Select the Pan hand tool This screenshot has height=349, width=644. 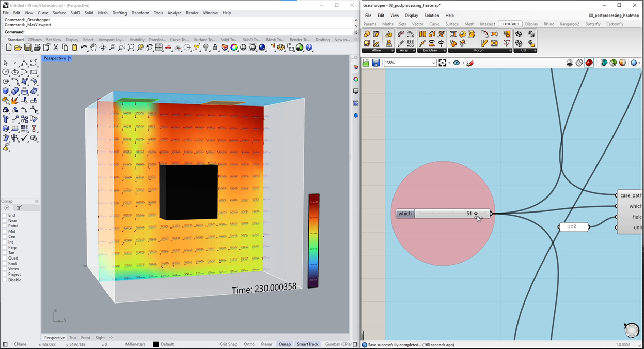tap(93, 48)
